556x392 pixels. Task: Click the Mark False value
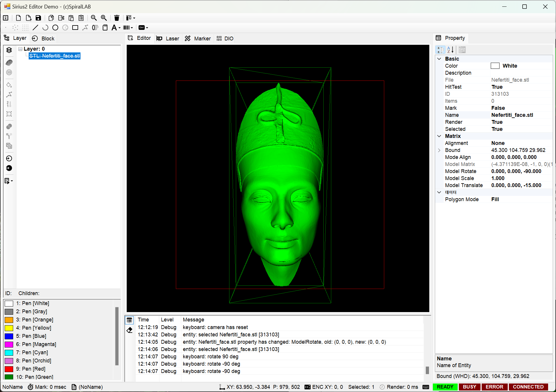[x=521, y=108]
